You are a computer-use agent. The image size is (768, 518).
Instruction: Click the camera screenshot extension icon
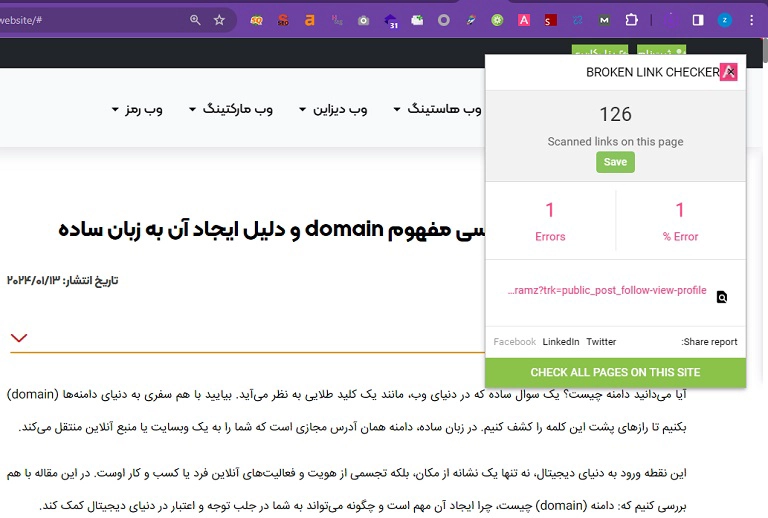(x=363, y=21)
